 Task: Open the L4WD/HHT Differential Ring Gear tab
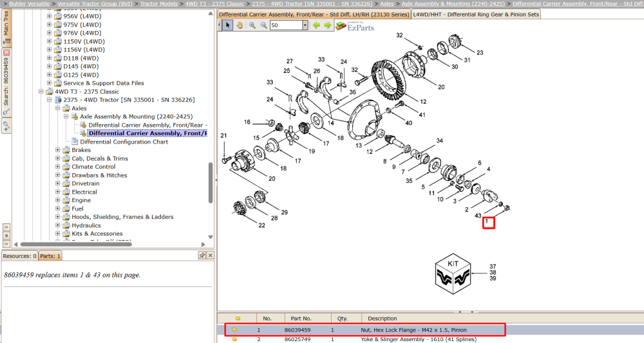(476, 14)
